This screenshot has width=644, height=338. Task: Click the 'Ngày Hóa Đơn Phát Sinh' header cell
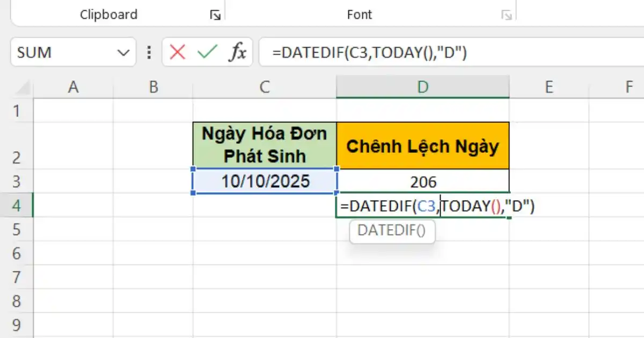[265, 145]
